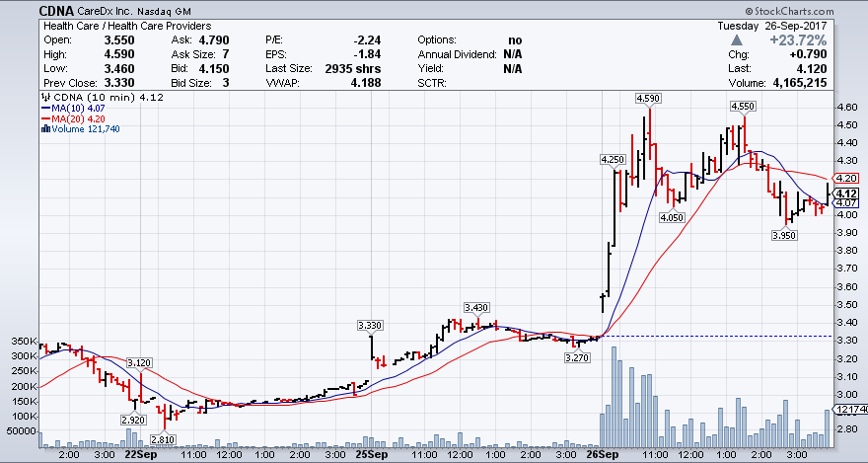Click the 4.250 price callout label

(x=613, y=159)
